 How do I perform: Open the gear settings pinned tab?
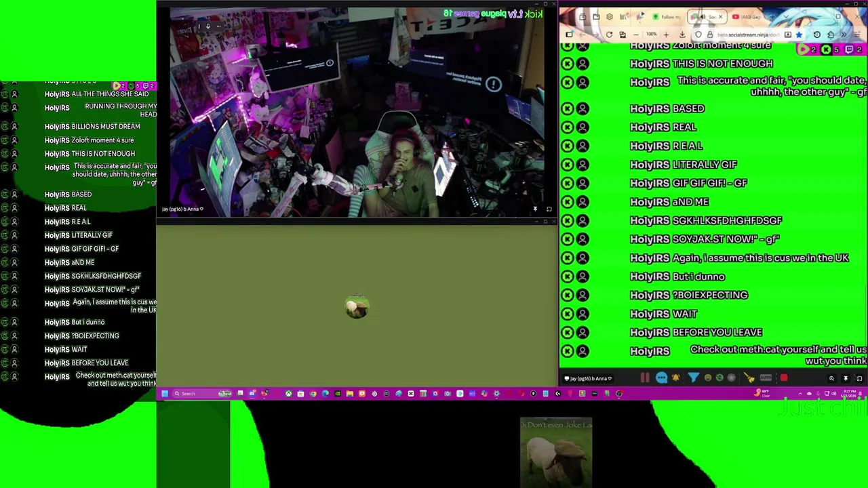[x=609, y=17]
